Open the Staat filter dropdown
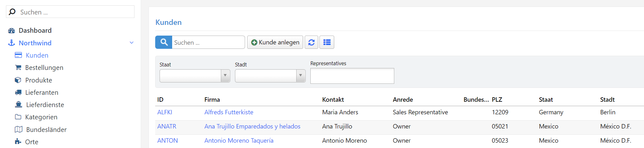 (x=225, y=76)
